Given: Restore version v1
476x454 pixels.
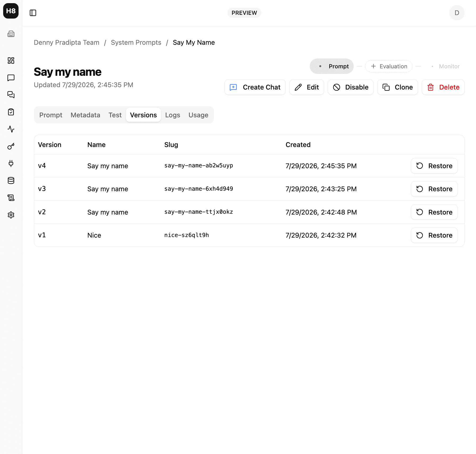Looking at the screenshot, I should [434, 235].
